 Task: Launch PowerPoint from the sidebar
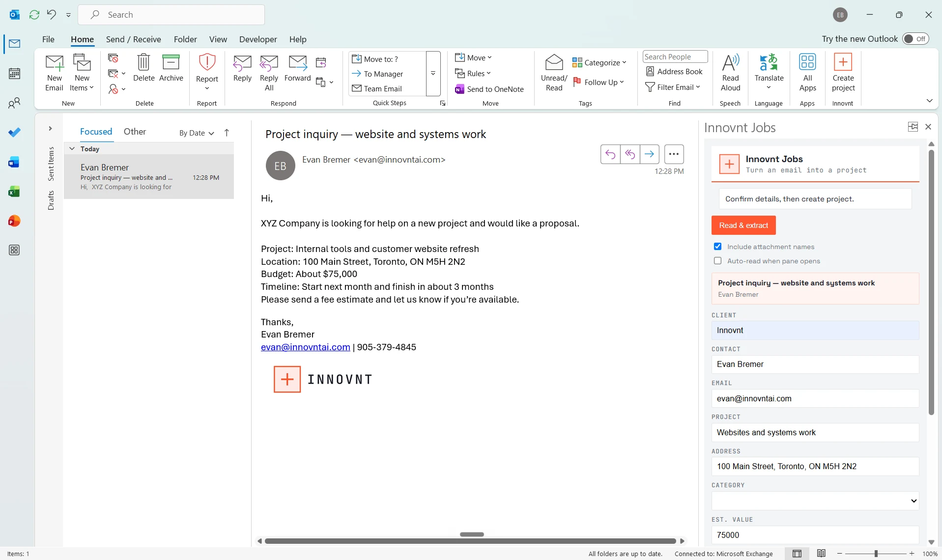pyautogui.click(x=14, y=221)
